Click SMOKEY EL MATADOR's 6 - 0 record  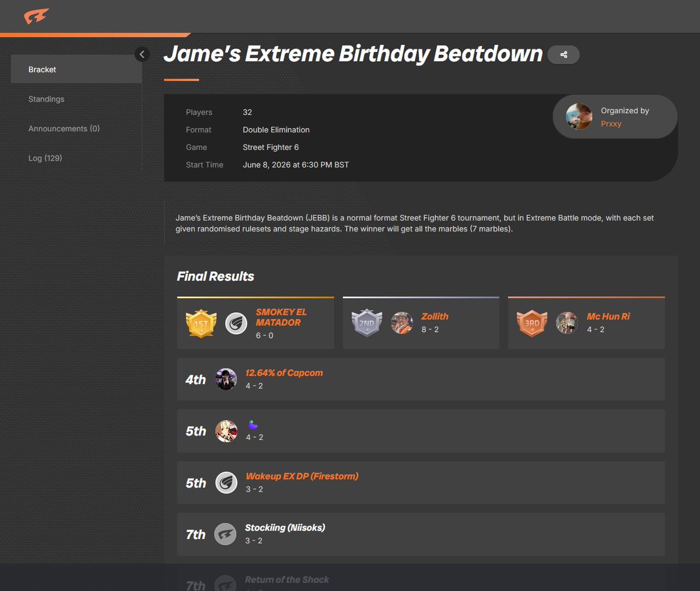point(264,335)
